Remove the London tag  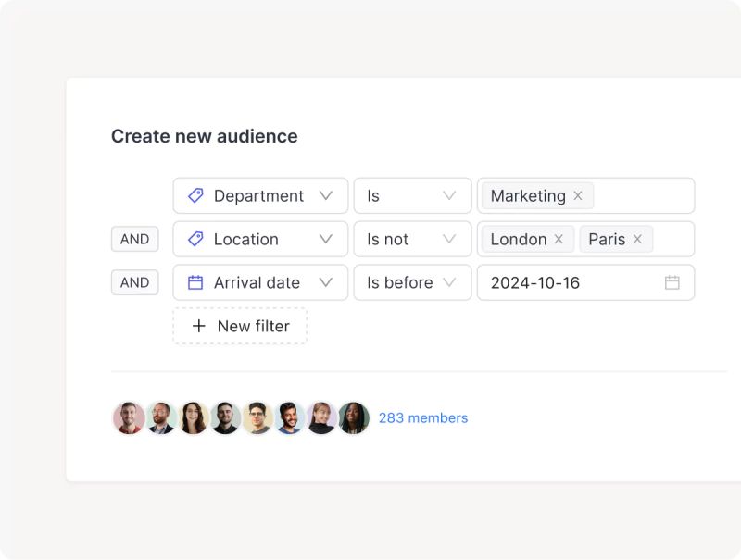pyautogui.click(x=559, y=239)
